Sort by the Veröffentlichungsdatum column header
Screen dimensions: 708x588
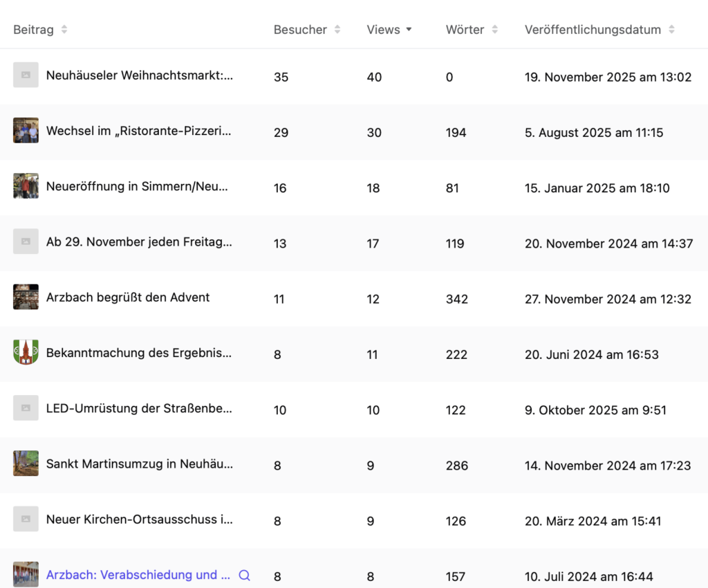click(x=593, y=30)
